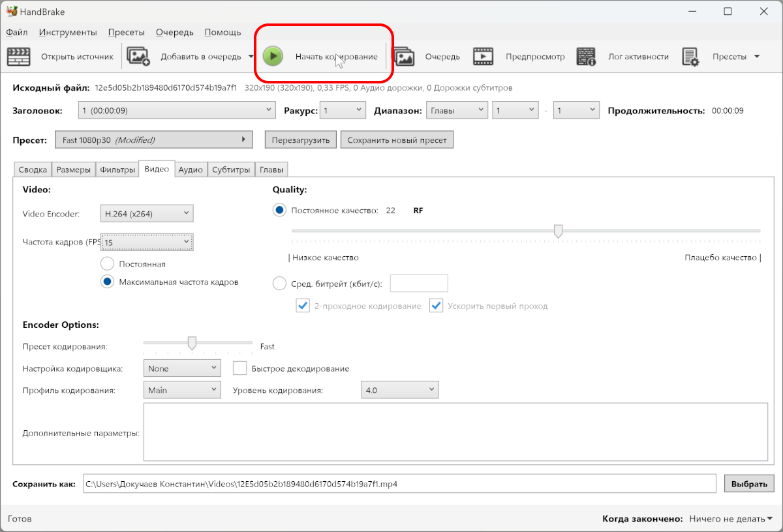Open the Инструменты menu
This screenshot has height=532, width=783.
coord(68,32)
